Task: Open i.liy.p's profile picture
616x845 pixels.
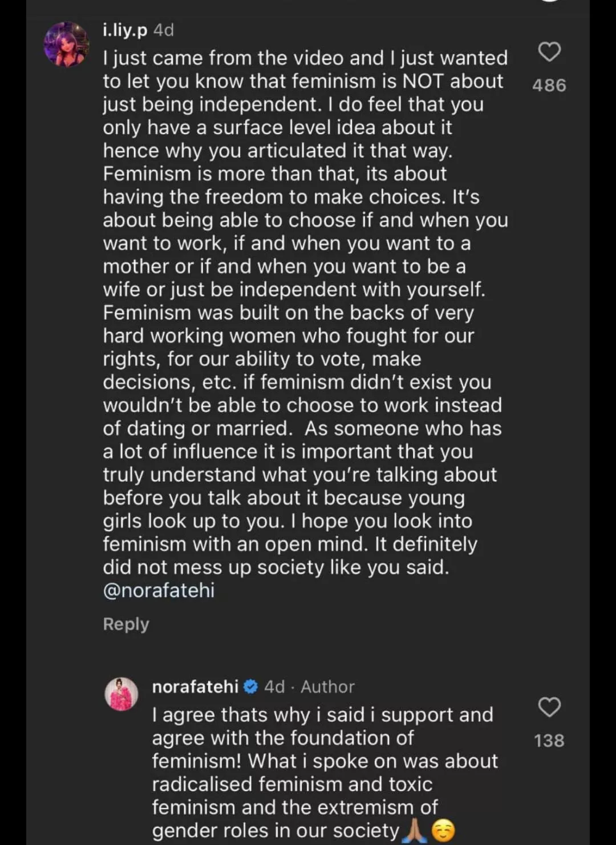Action: point(67,44)
